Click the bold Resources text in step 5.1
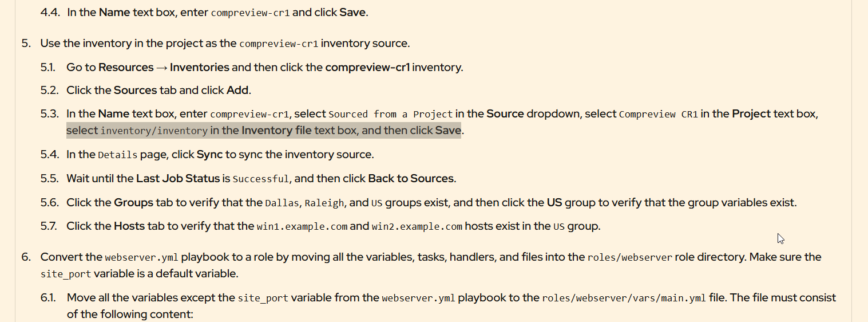This screenshot has height=322, width=868. coord(126,68)
